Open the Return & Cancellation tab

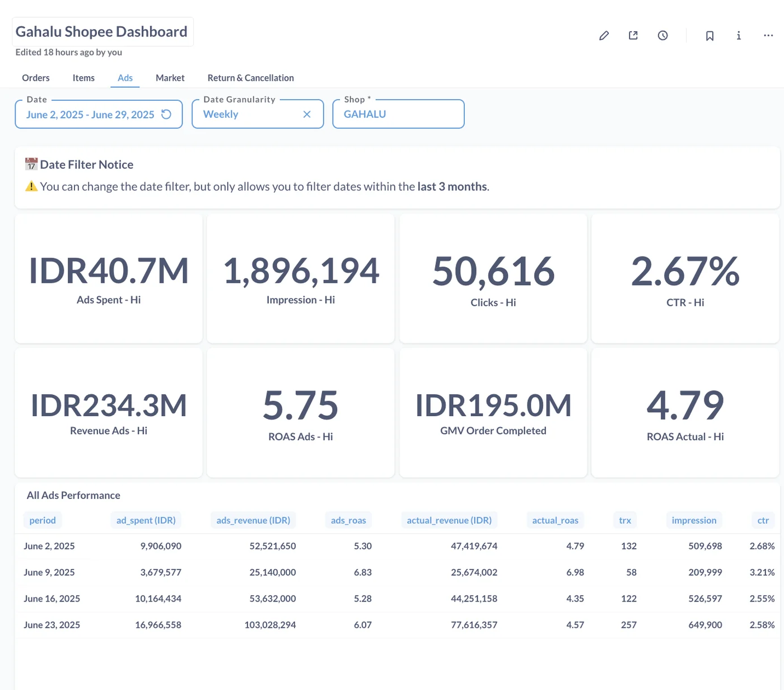(250, 78)
